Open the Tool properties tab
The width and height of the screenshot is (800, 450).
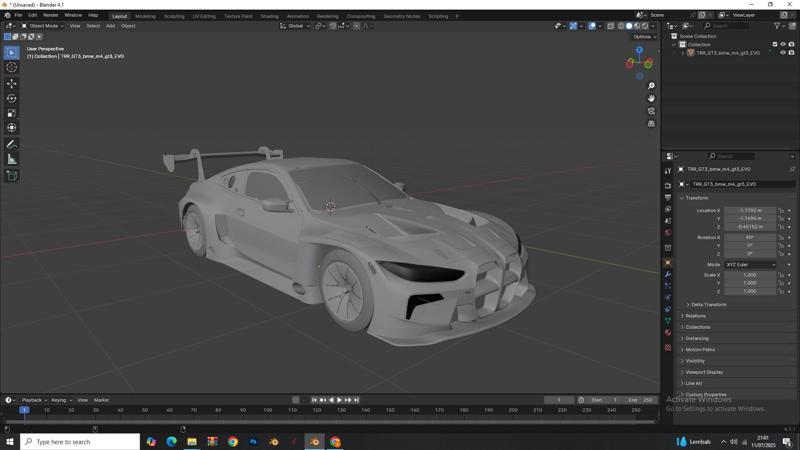click(x=668, y=171)
